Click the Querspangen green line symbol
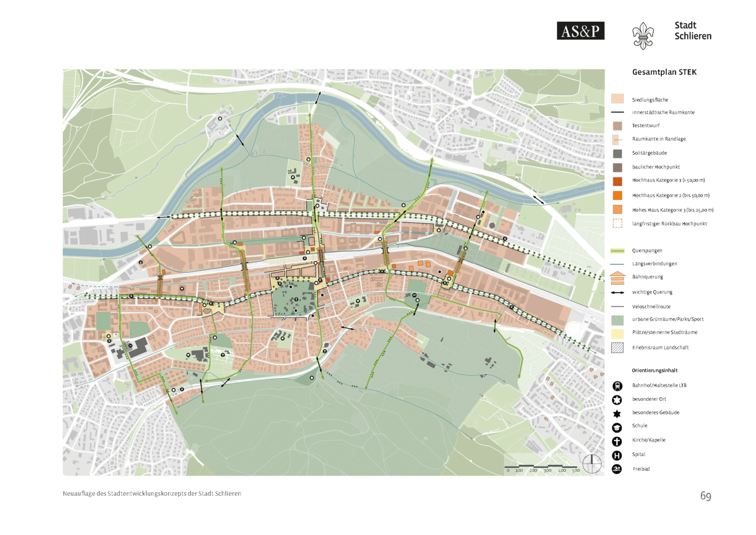Image resolution: width=756 pixels, height=535 pixels. coord(618,251)
